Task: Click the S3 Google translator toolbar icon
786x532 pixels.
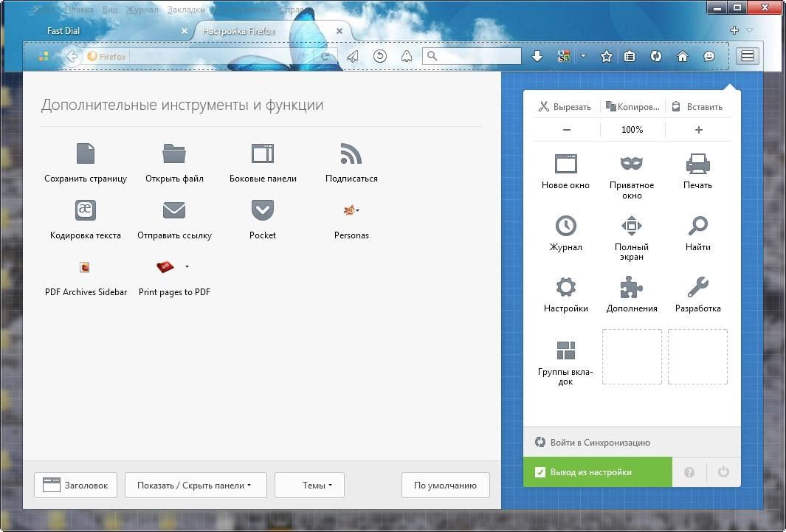Action: coord(563,56)
